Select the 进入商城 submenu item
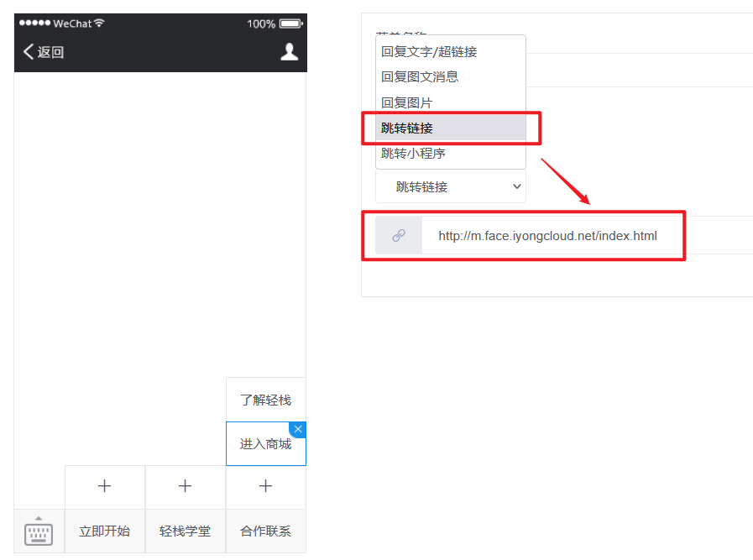Viewport: 753px width, 560px height. pos(265,444)
